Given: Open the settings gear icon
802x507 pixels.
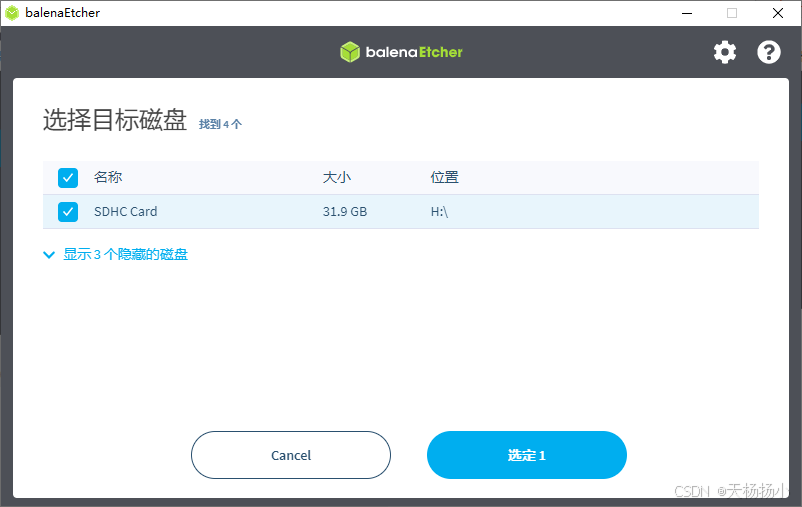Looking at the screenshot, I should click(x=725, y=52).
